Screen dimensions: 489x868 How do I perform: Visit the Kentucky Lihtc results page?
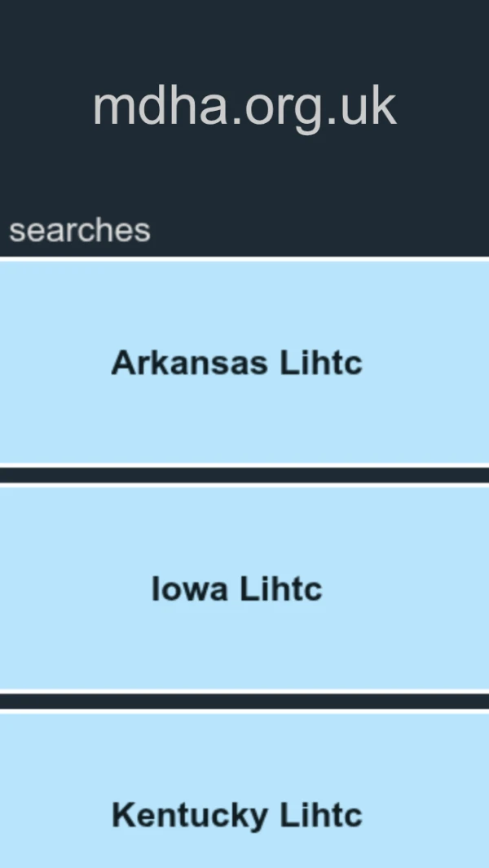click(x=236, y=815)
